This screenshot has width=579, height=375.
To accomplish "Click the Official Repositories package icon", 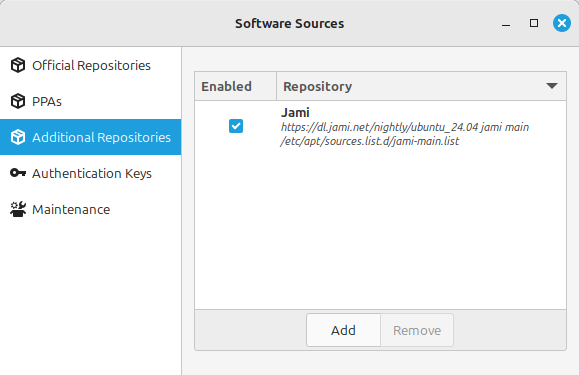I will tap(18, 65).
